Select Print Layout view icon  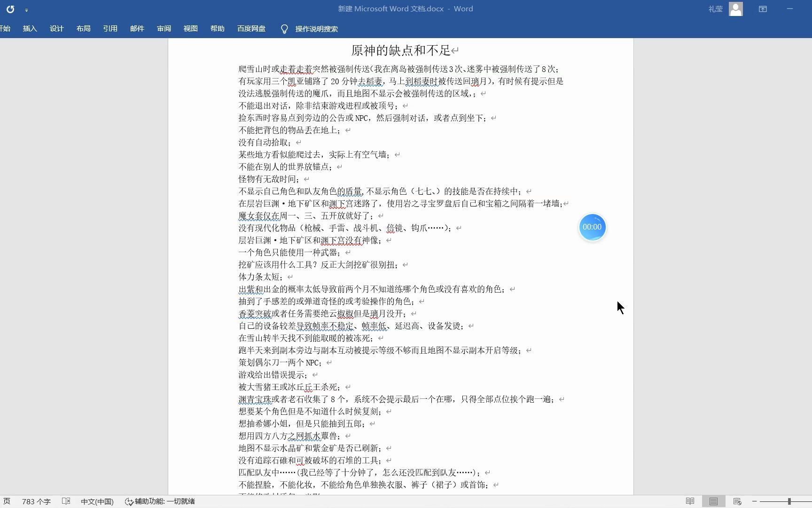pyautogui.click(x=713, y=501)
